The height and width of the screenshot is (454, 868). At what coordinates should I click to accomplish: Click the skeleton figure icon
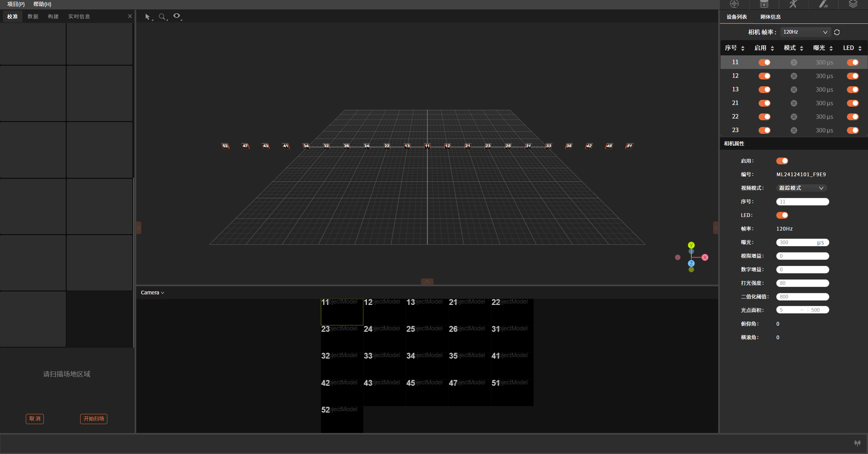pyautogui.click(x=793, y=4)
